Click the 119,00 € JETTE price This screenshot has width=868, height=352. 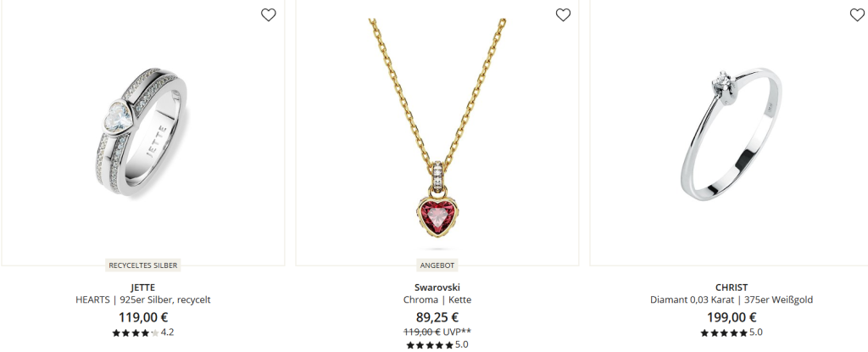click(x=142, y=317)
